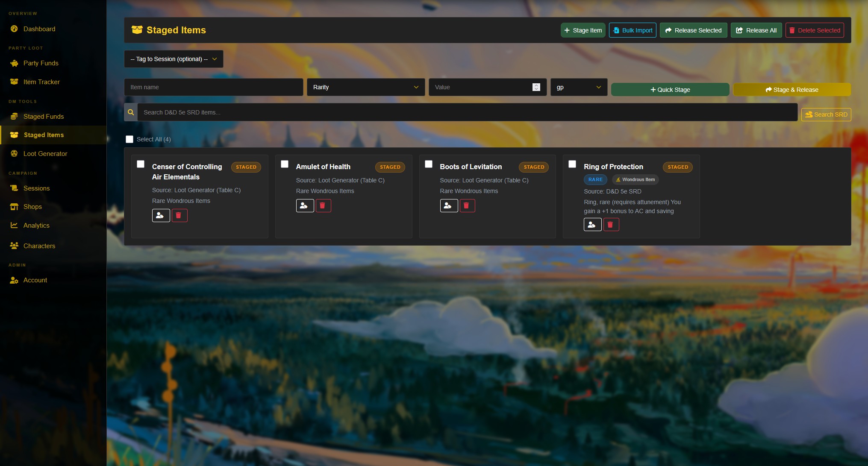The image size is (868, 466).
Task: Click the search magnifier icon beside SRD field
Action: 131,112
